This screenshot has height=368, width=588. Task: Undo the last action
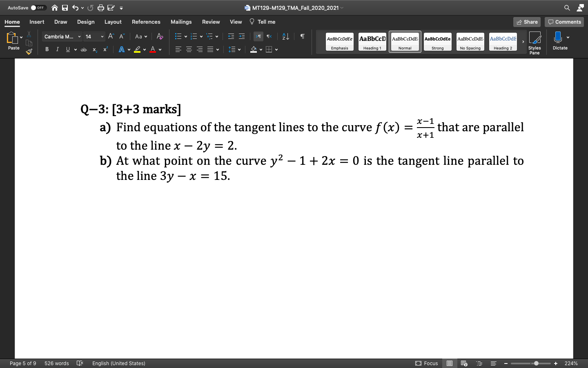click(75, 8)
